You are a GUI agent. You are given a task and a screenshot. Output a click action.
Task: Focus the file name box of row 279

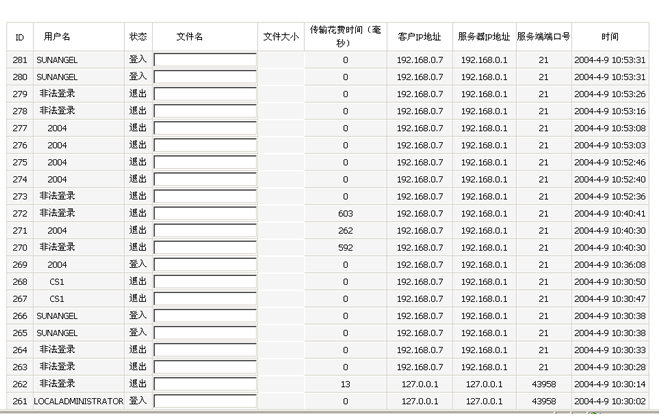pos(205,94)
